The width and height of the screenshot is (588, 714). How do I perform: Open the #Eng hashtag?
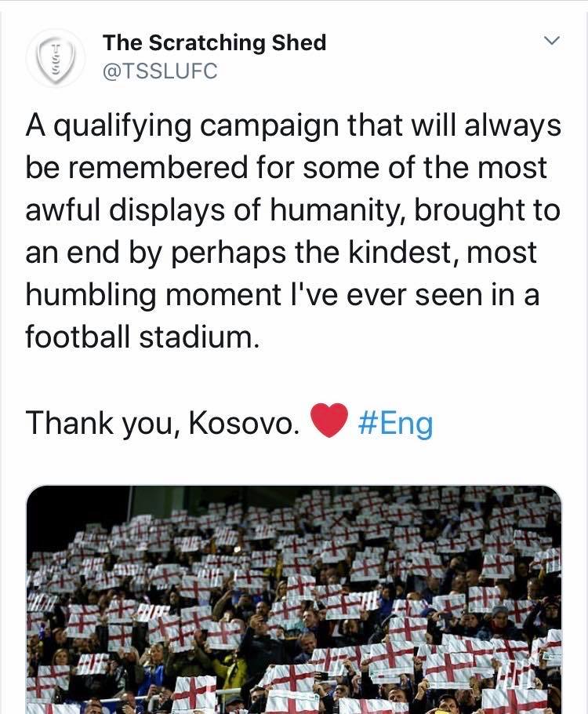(x=395, y=423)
